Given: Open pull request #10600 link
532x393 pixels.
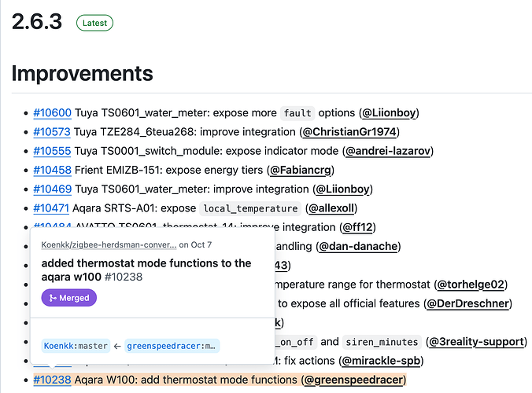Looking at the screenshot, I should tap(53, 112).
